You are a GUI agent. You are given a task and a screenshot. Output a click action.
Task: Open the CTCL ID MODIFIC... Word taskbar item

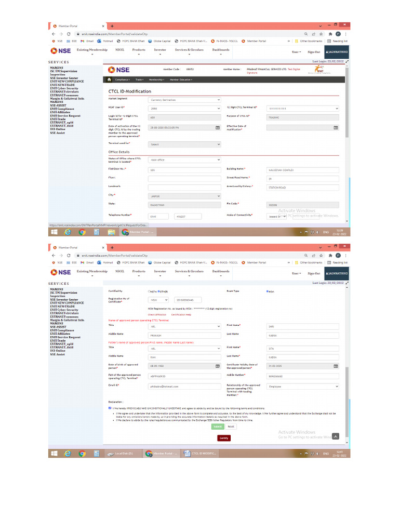click(200, 454)
